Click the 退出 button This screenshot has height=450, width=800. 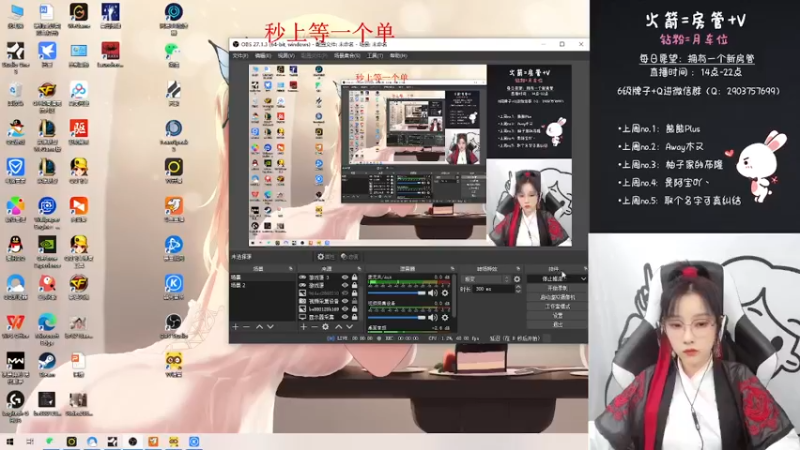(x=557, y=324)
